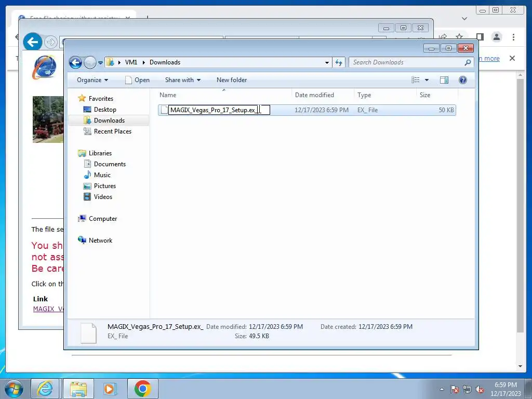Screen dimensions: 532x399
Task: Open the Videos library
Action: [103, 197]
